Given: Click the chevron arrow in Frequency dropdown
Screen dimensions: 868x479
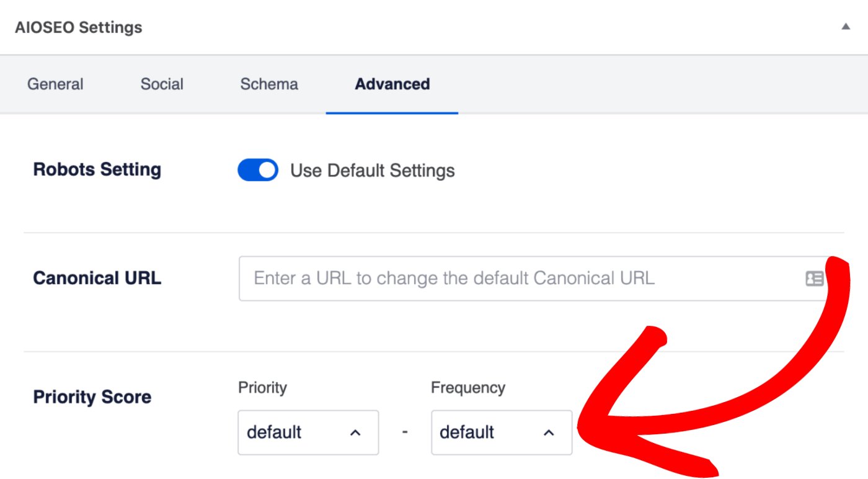Looking at the screenshot, I should (x=549, y=433).
